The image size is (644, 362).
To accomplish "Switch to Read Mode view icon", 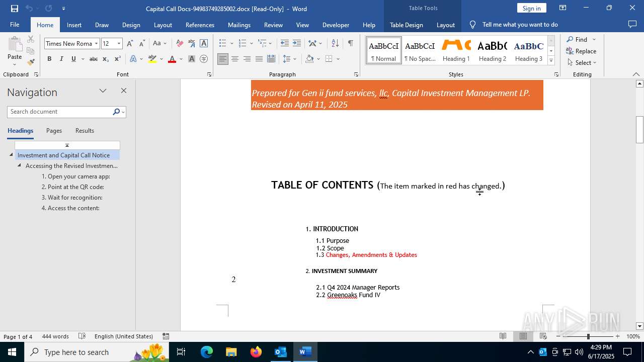I will coord(503,336).
